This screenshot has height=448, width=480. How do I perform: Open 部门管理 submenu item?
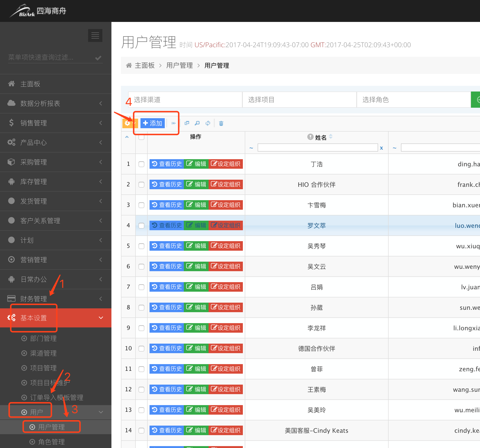[x=43, y=338]
